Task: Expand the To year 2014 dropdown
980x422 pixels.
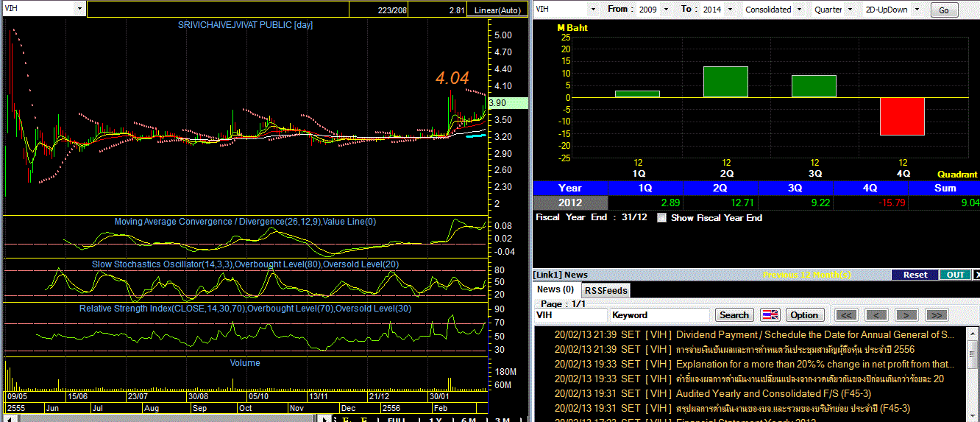Action: click(728, 10)
